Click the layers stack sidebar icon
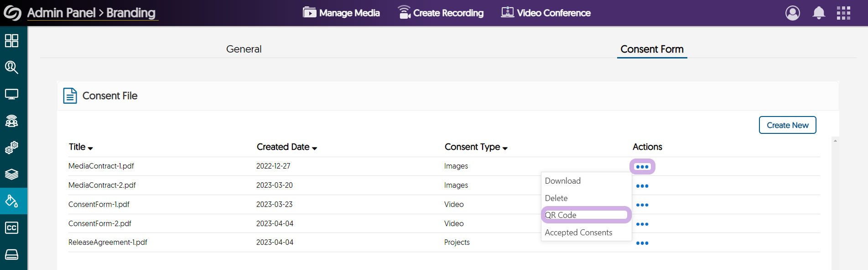This screenshot has width=868, height=270. coord(11,174)
